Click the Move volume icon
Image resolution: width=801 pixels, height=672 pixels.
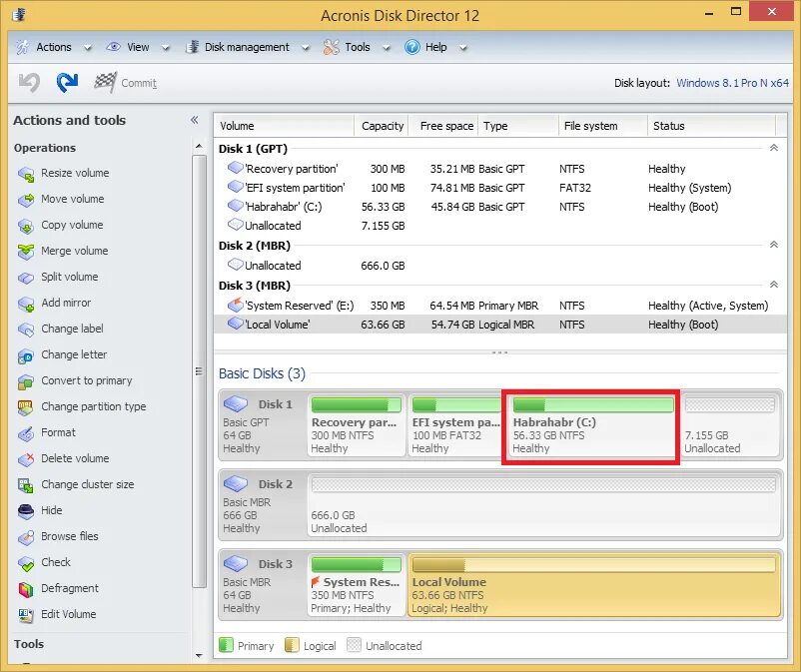pyautogui.click(x=26, y=199)
